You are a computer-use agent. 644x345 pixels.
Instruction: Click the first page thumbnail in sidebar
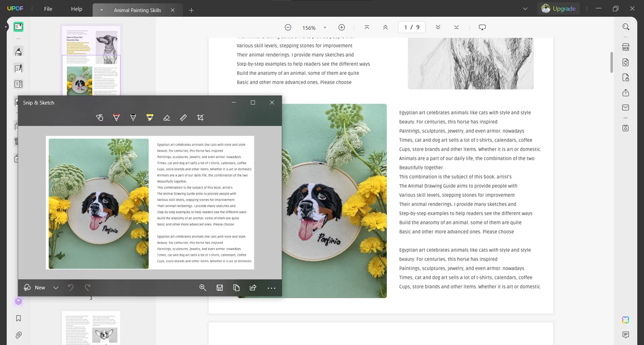(x=91, y=60)
